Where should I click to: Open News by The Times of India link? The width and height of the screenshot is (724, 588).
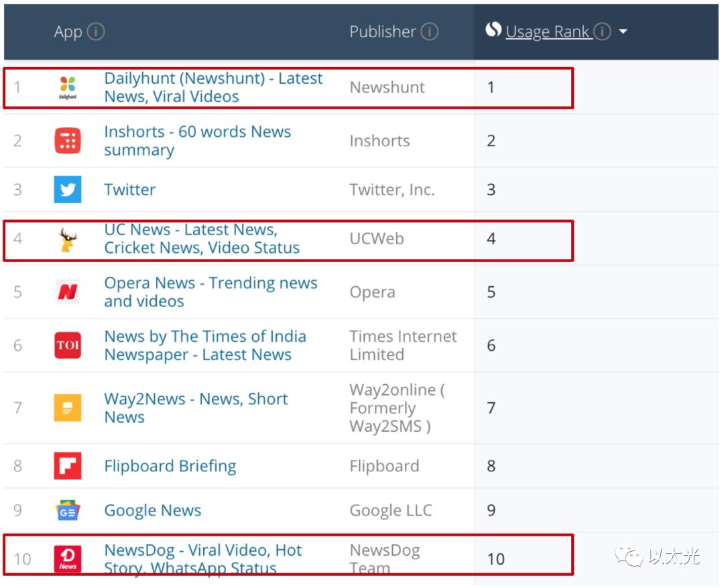coord(205,345)
